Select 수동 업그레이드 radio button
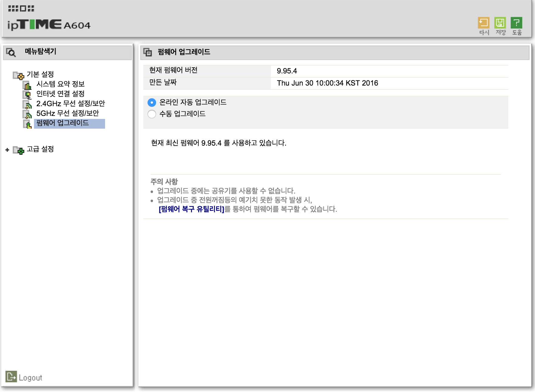This screenshot has height=392, width=535. [152, 114]
